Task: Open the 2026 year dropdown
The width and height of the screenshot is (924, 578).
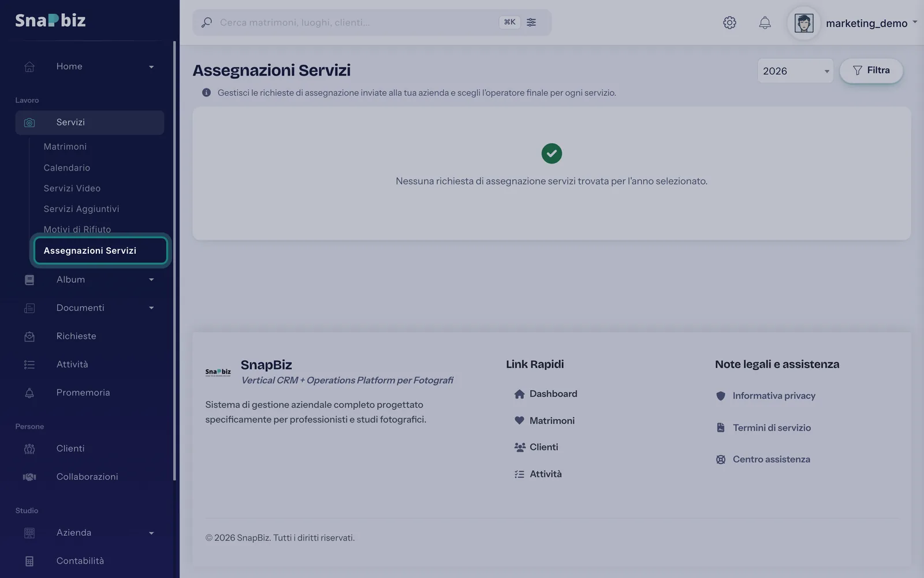Action: tap(795, 71)
